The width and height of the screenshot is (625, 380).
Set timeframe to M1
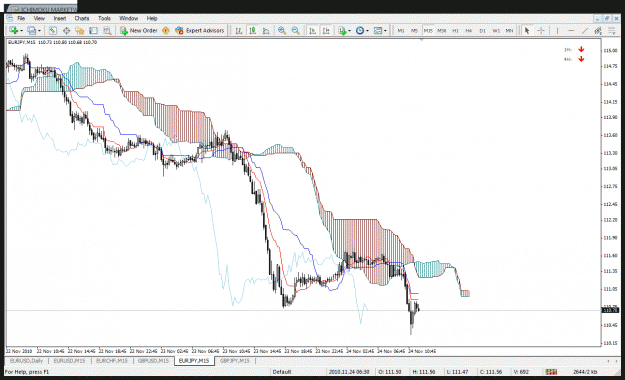tap(401, 30)
